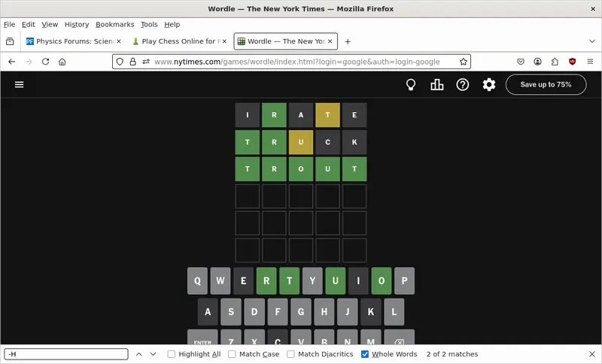Open the help question mark icon
Screen dimensions: 602x364
463,85
